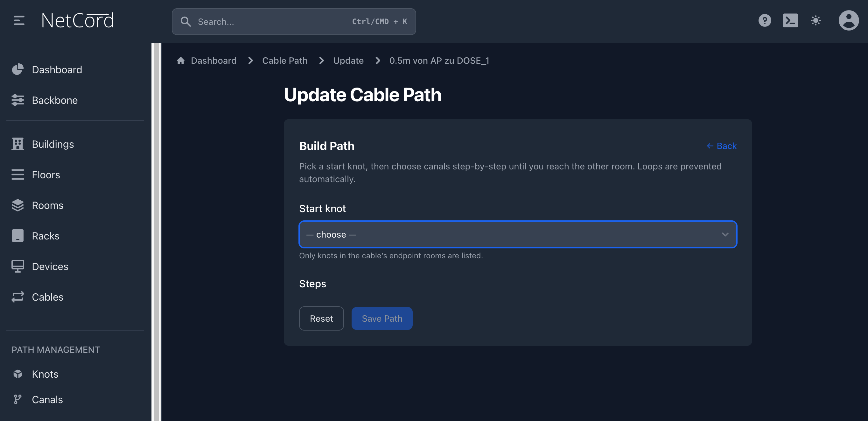Click the Cable Path breadcrumb
The width and height of the screenshot is (868, 421).
[x=285, y=61]
